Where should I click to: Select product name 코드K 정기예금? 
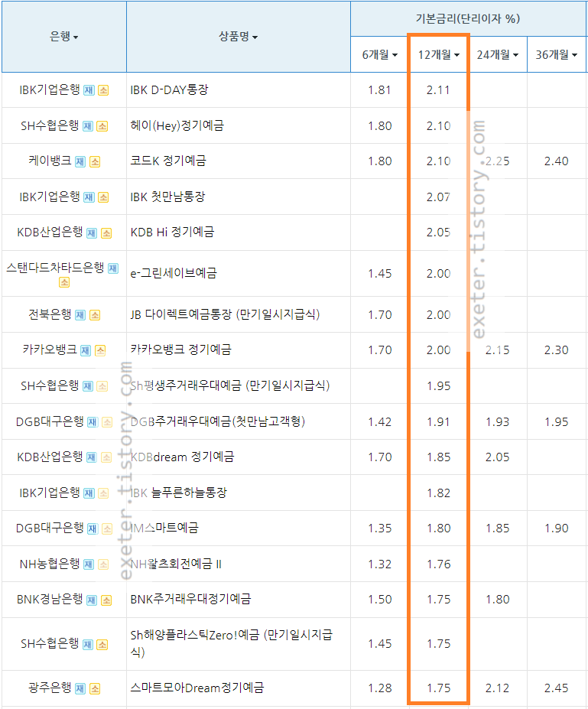tap(168, 161)
